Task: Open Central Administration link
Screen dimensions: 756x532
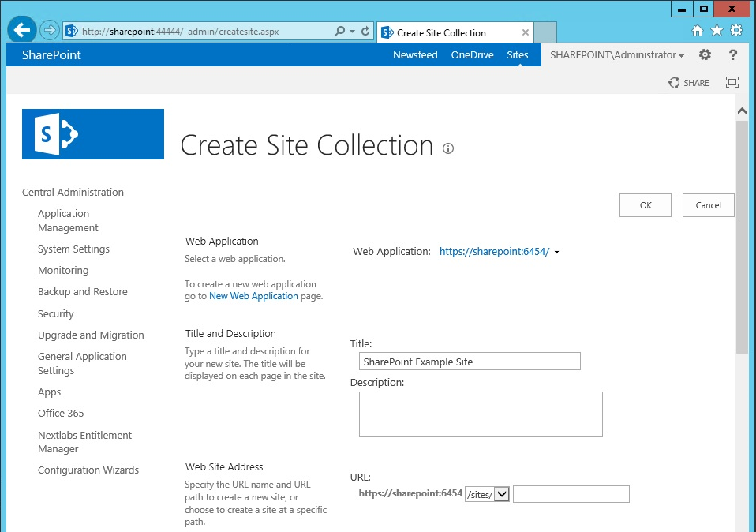Action: pos(73,192)
